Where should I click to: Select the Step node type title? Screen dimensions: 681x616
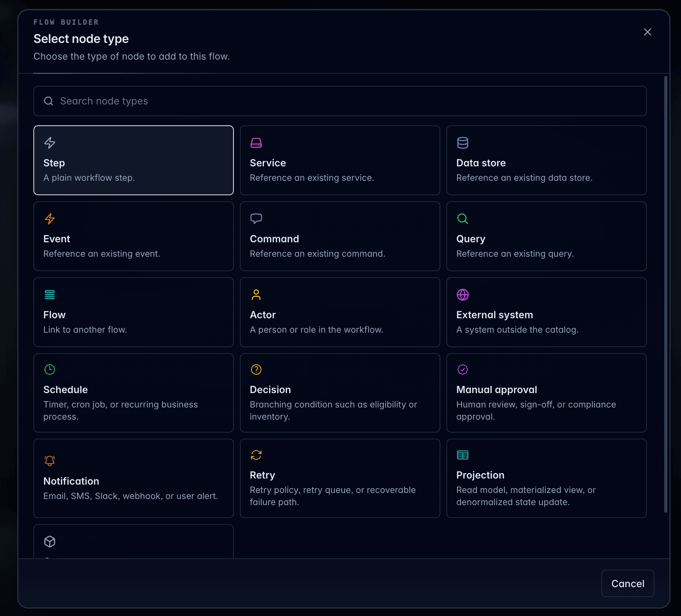click(x=54, y=163)
